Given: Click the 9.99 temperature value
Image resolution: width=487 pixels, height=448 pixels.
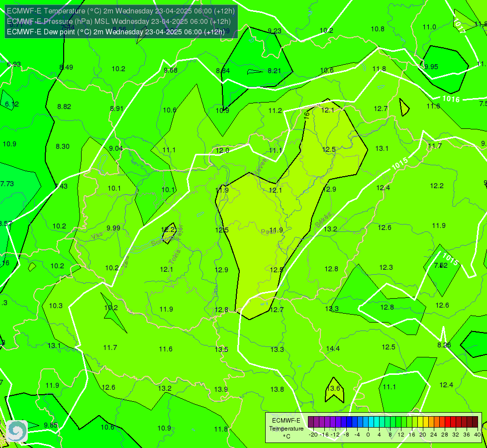Looking at the screenshot, I should [x=113, y=228].
